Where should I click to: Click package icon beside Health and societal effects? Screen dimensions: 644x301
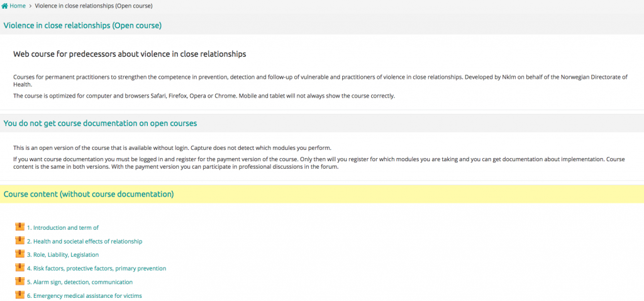19,240
